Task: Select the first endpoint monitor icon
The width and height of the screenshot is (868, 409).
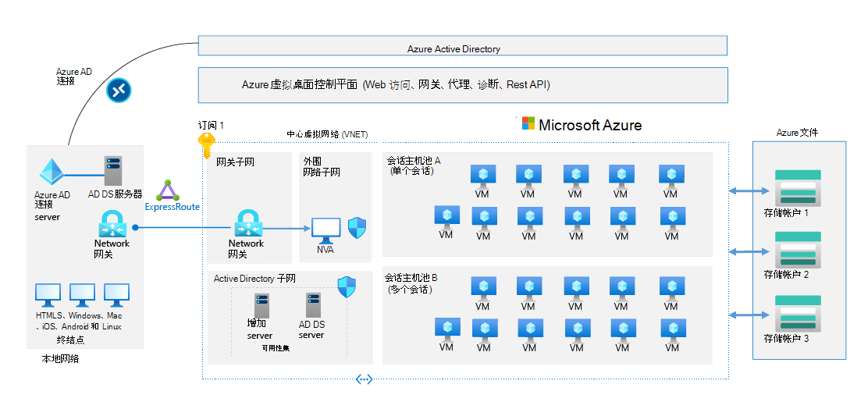Action: [x=48, y=296]
